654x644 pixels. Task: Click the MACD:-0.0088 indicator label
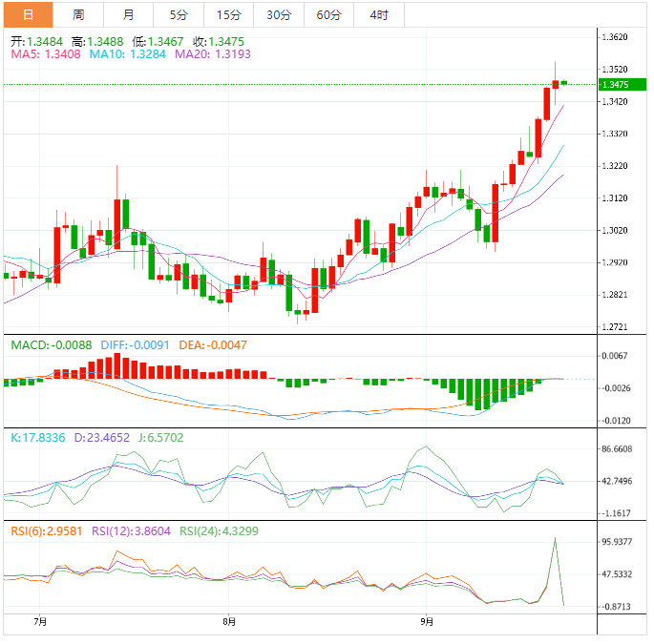click(x=52, y=345)
